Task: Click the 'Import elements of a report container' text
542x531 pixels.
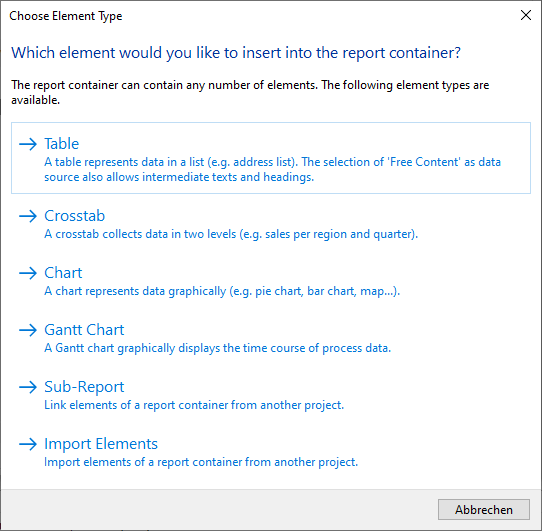Action: click(201, 462)
